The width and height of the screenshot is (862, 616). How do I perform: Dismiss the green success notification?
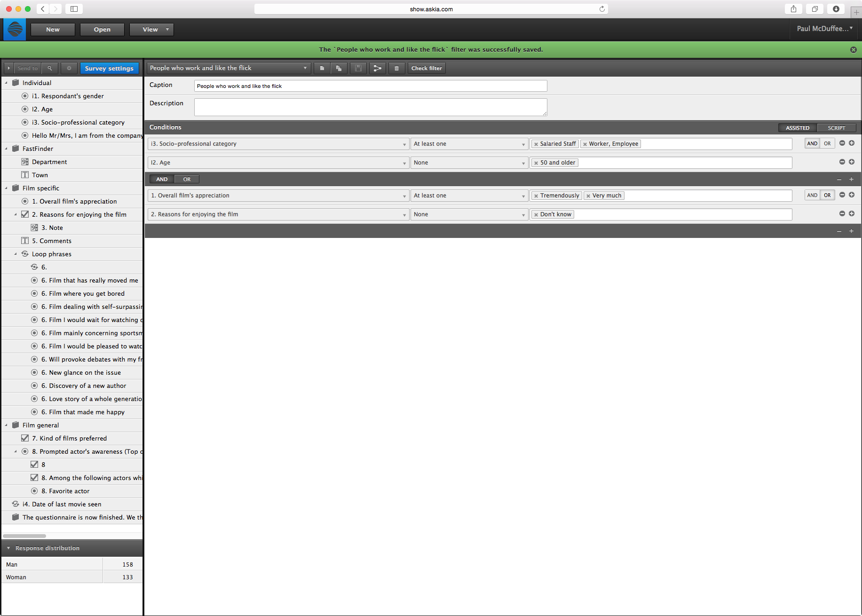click(853, 50)
